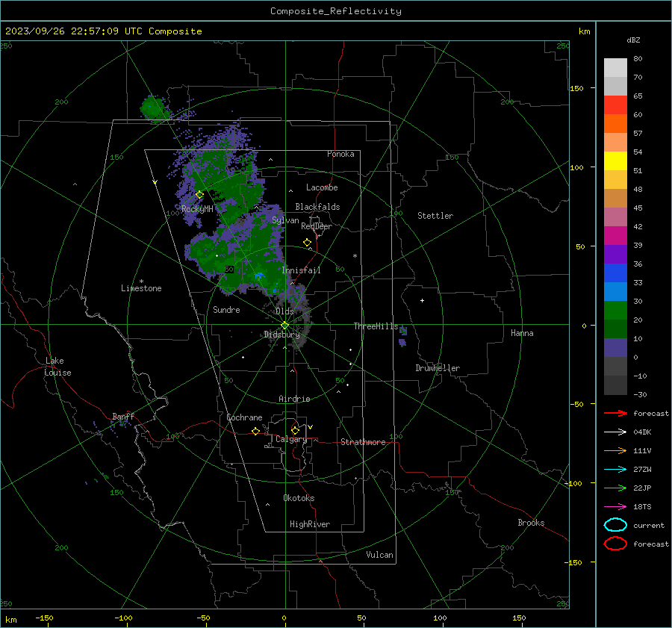Image resolution: width=672 pixels, height=628 pixels.
Task: Click the Brooks label
Action: (x=531, y=523)
